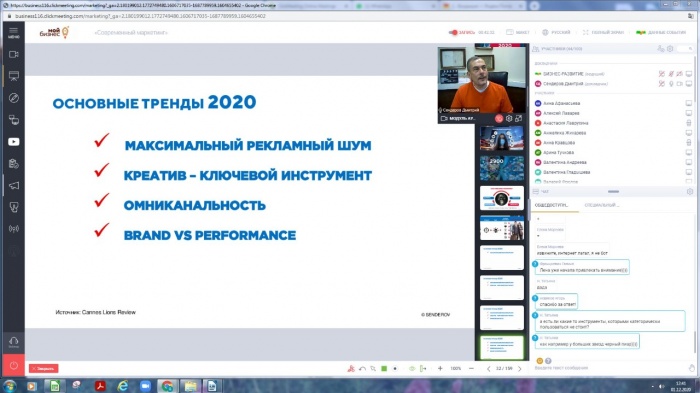
Task: Open the Русский language dropdown
Action: 556,32
